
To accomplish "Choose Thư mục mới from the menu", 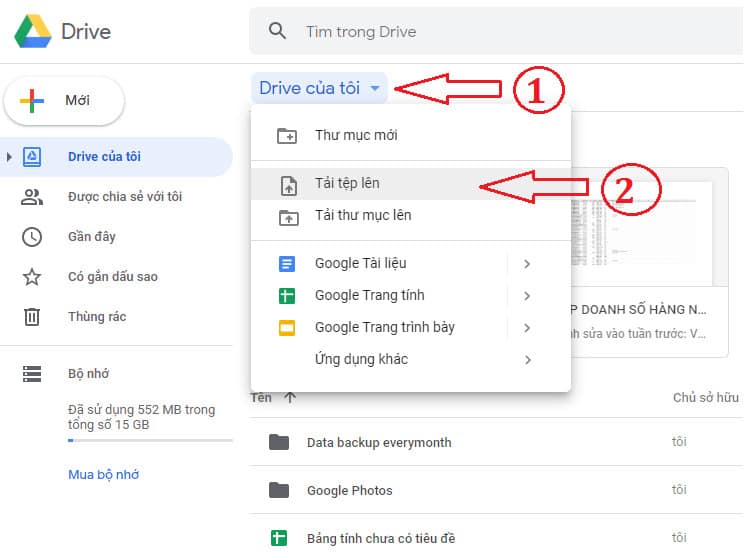I will pos(411,135).
